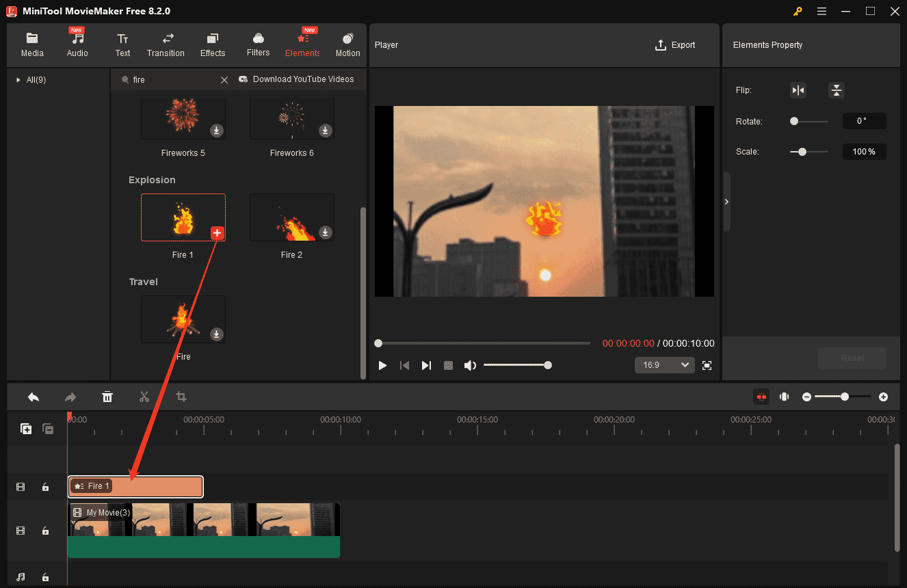Screen dimensions: 907x588
Task: Adjust the Scale slider
Action: pos(809,152)
